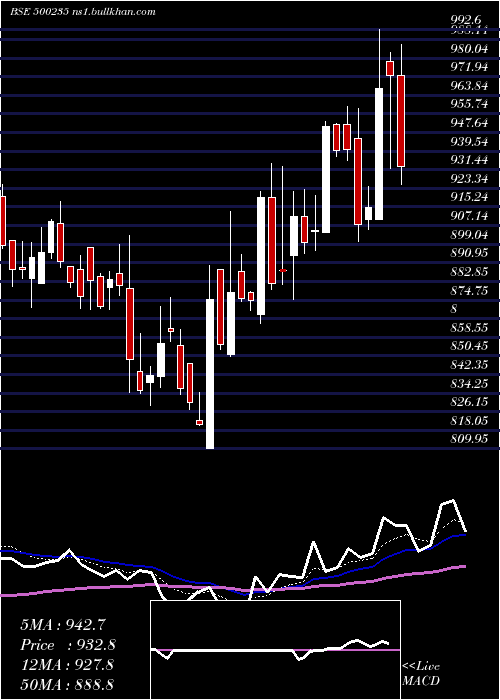Viewport: 500px width, 700px height.
Task: Click the 907.14 price value
Action: tap(469, 216)
